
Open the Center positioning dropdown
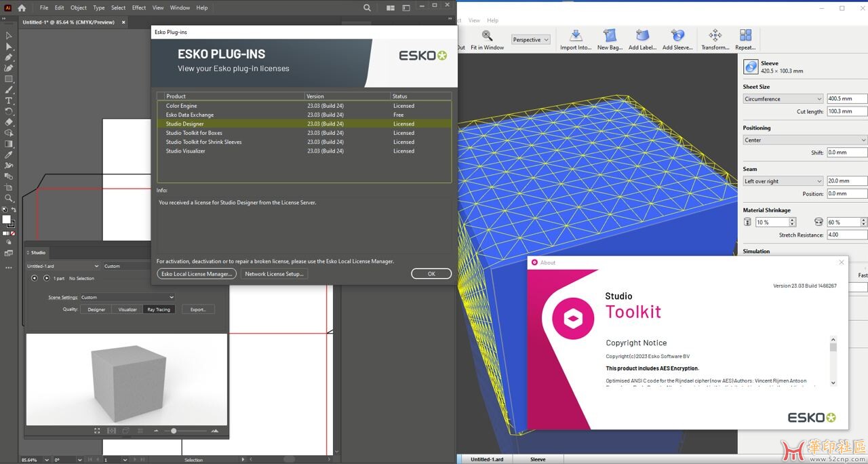[x=805, y=140]
